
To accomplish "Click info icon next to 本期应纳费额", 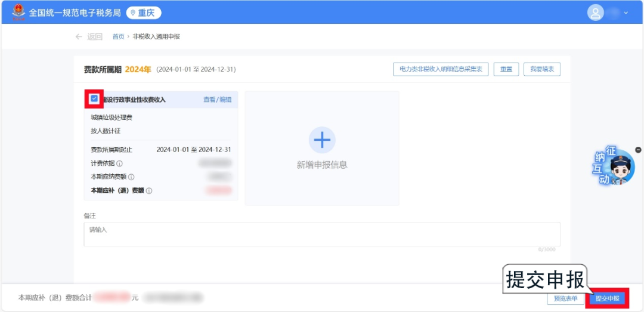I will [131, 177].
